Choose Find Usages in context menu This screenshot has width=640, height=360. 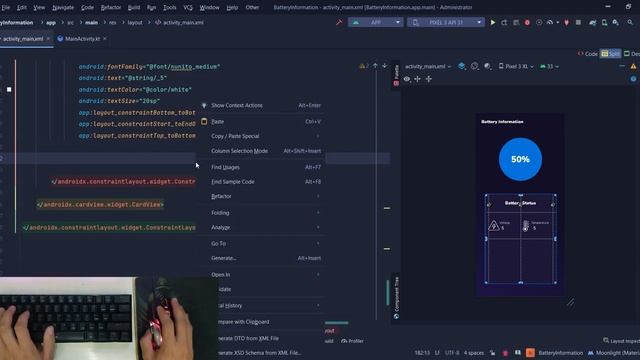tap(261, 167)
